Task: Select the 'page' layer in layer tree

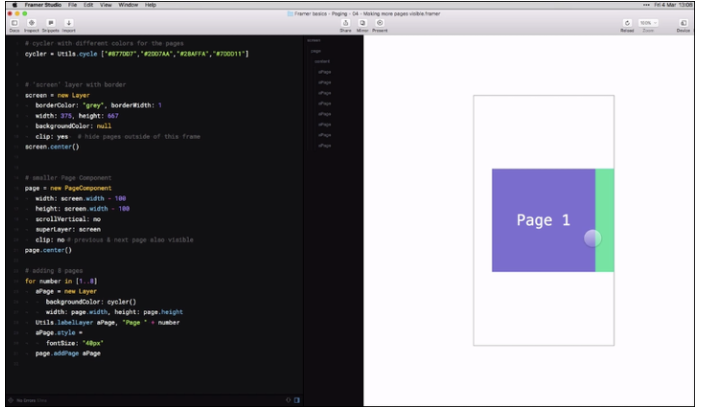Action: 316,51
